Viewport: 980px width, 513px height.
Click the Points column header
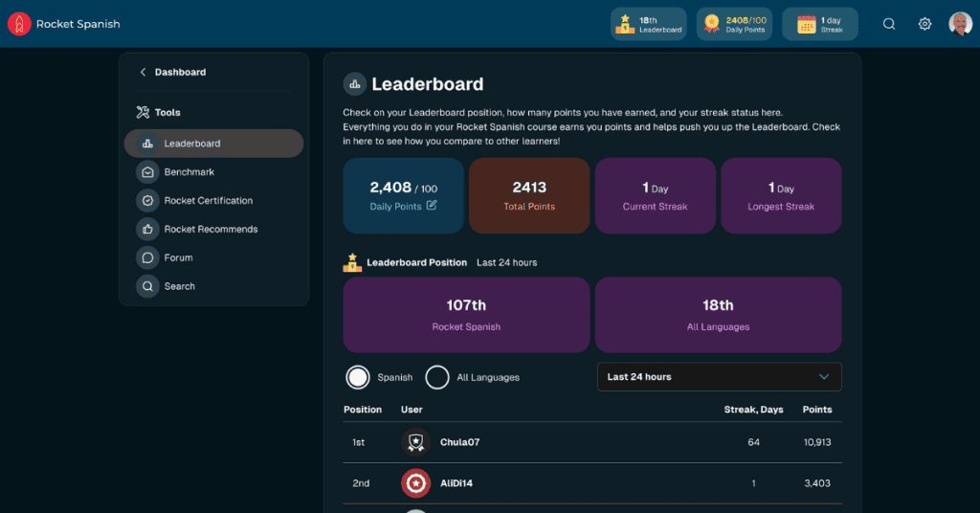coord(817,410)
